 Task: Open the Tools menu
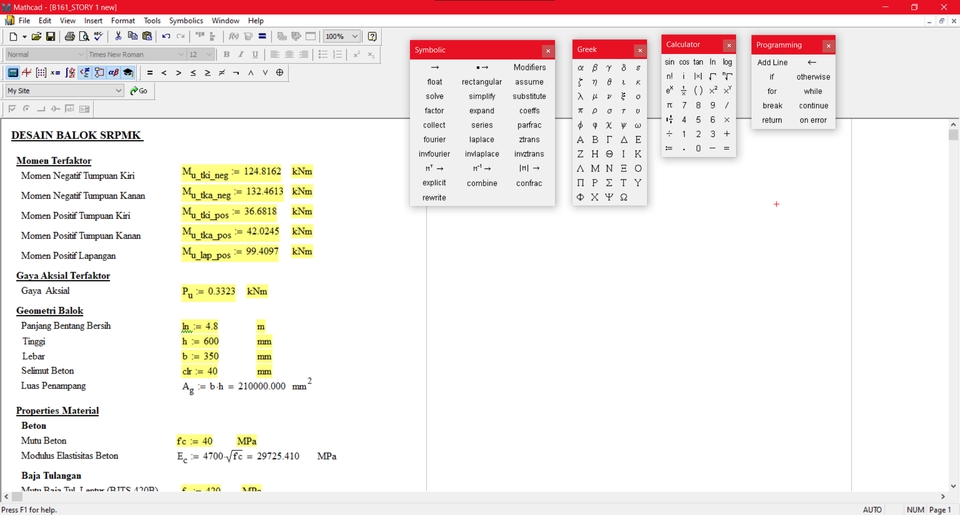[x=152, y=20]
